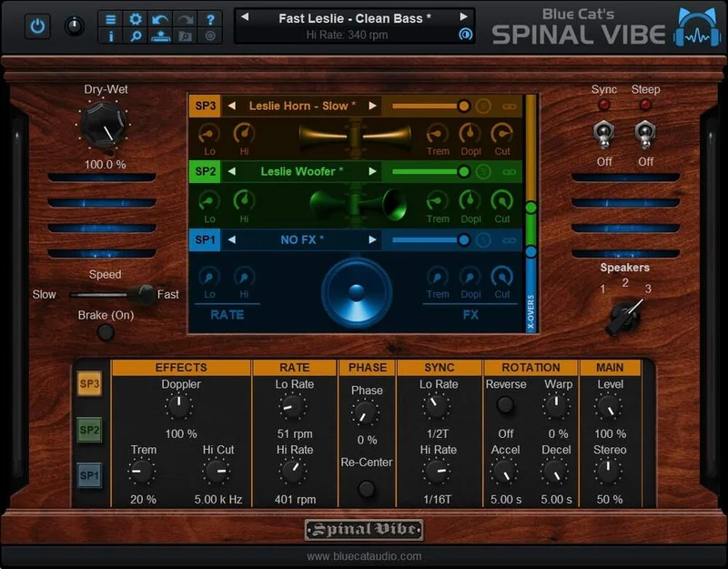728x569 pixels.
Task: Turn the Speakers selector switch
Action: [625, 316]
